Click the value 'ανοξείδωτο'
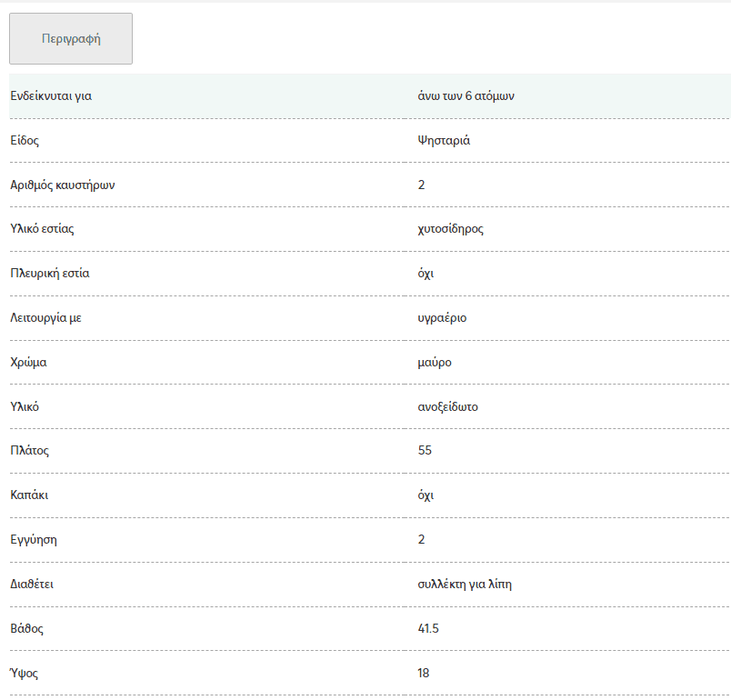Viewport: 731px width, 700px height. 447,407
